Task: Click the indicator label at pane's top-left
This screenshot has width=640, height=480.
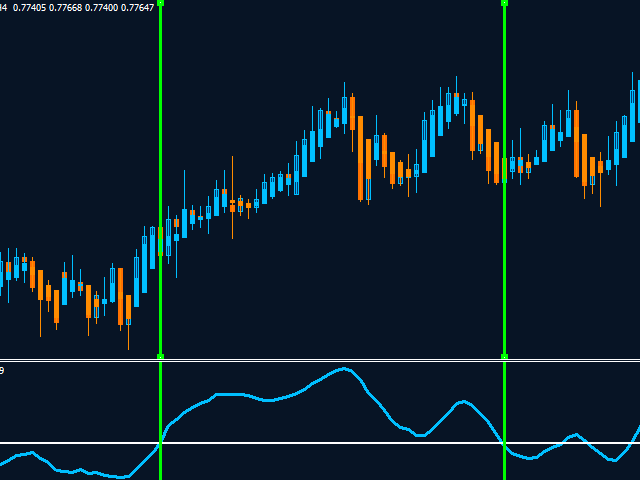Action: 2,371
